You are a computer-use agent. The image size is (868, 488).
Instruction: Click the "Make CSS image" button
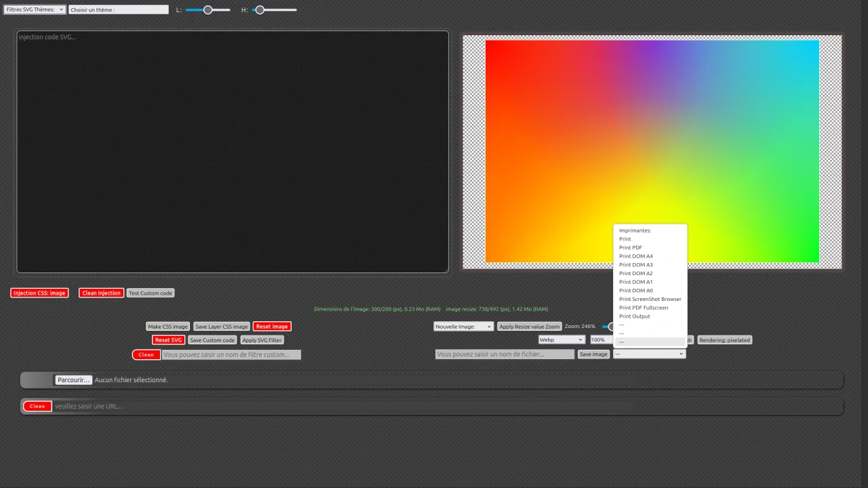[x=167, y=326]
